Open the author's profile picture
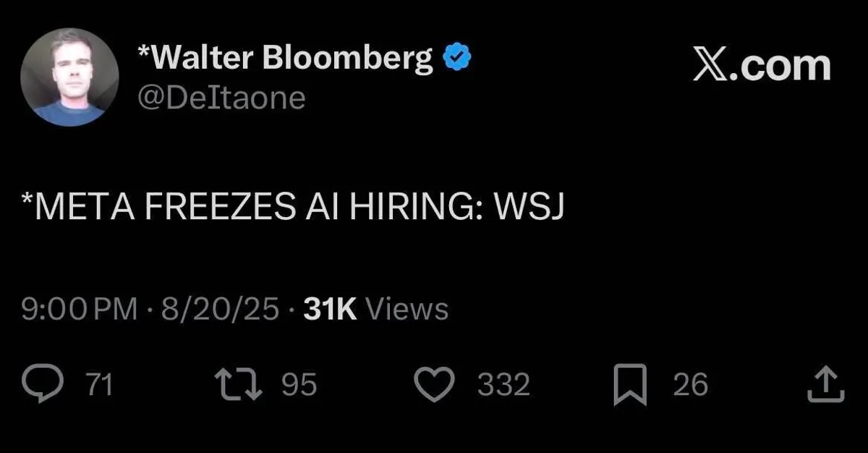Screen dimensions: 868x453 69,77
